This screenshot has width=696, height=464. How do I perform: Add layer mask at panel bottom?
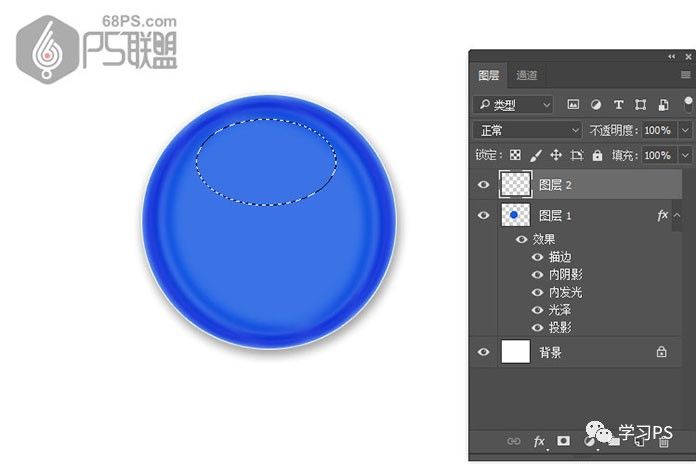coord(563,440)
